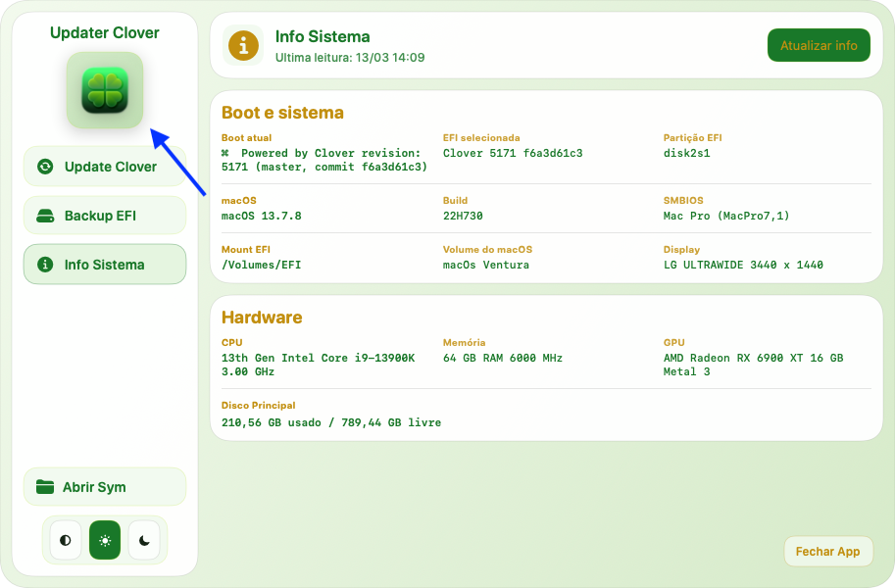Click the SMBIOS label

(683, 200)
